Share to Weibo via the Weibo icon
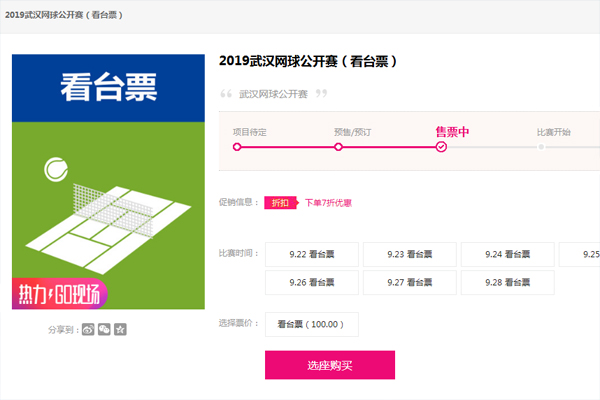Image resolution: width=600 pixels, height=400 pixels. pos(88,329)
